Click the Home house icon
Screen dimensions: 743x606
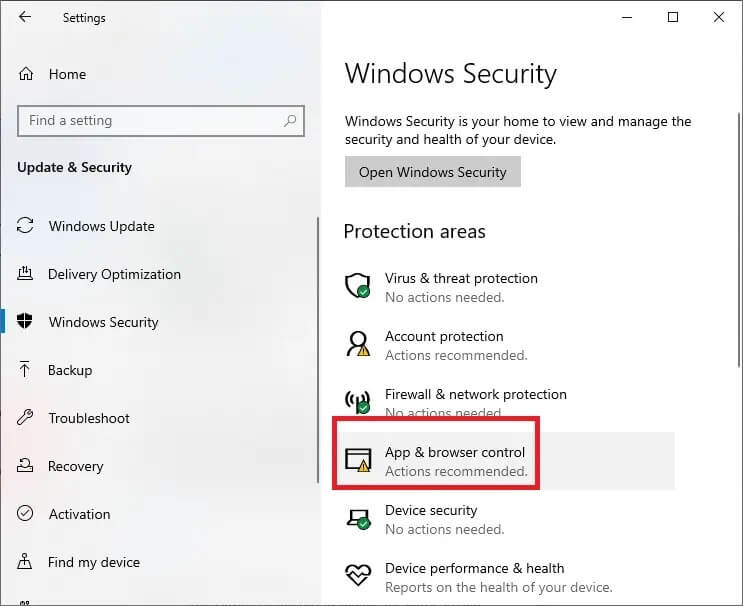[x=26, y=74]
